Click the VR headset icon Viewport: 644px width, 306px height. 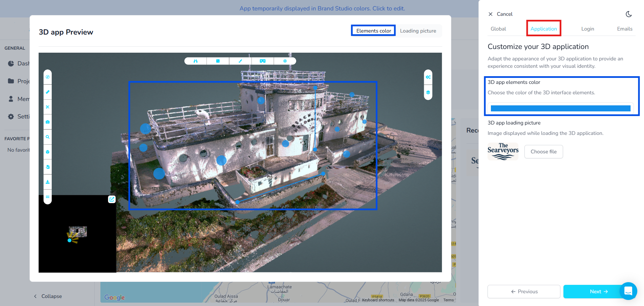coord(263,61)
